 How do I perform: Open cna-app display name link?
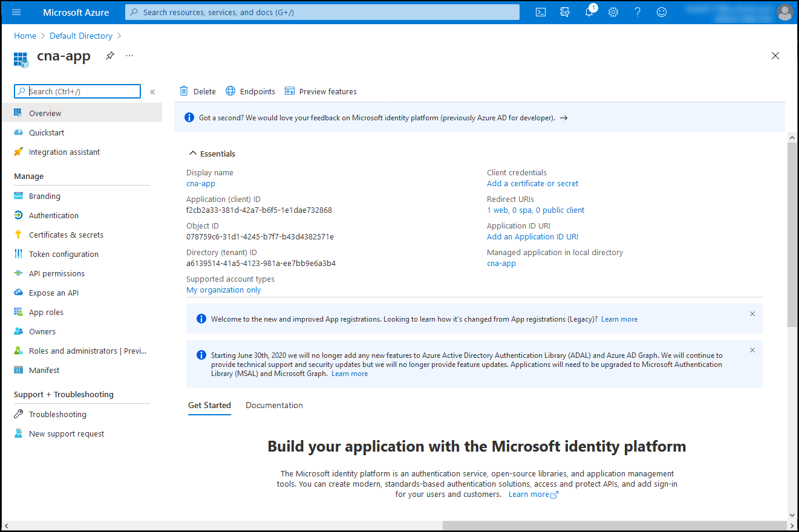coord(201,184)
